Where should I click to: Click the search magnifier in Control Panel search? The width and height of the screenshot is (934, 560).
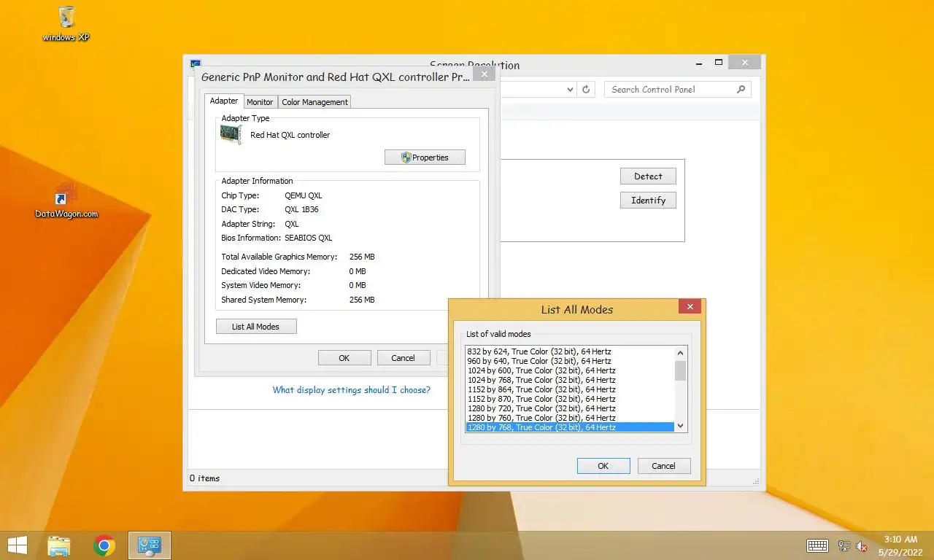click(741, 89)
